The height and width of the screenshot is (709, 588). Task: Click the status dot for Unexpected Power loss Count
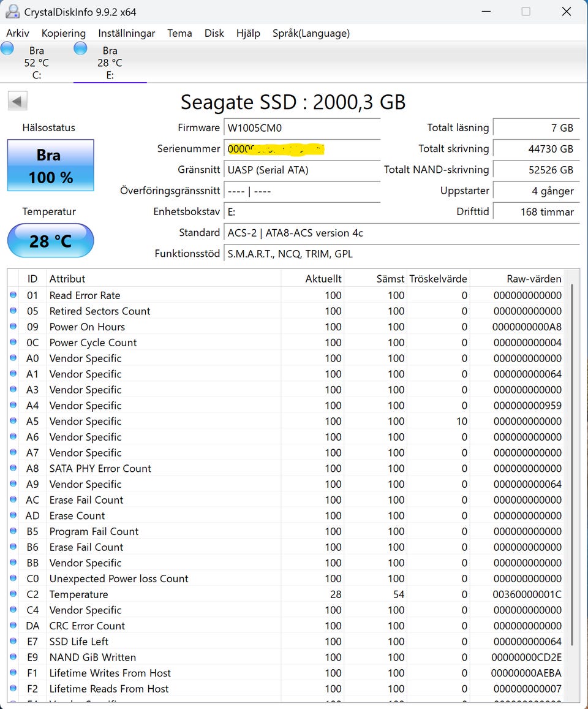point(13,578)
